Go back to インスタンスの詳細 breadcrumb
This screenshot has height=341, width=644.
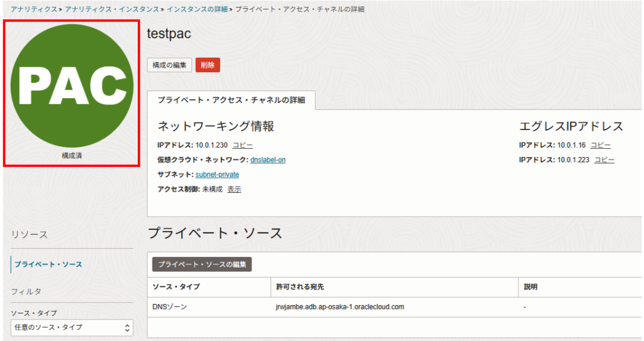click(x=197, y=9)
